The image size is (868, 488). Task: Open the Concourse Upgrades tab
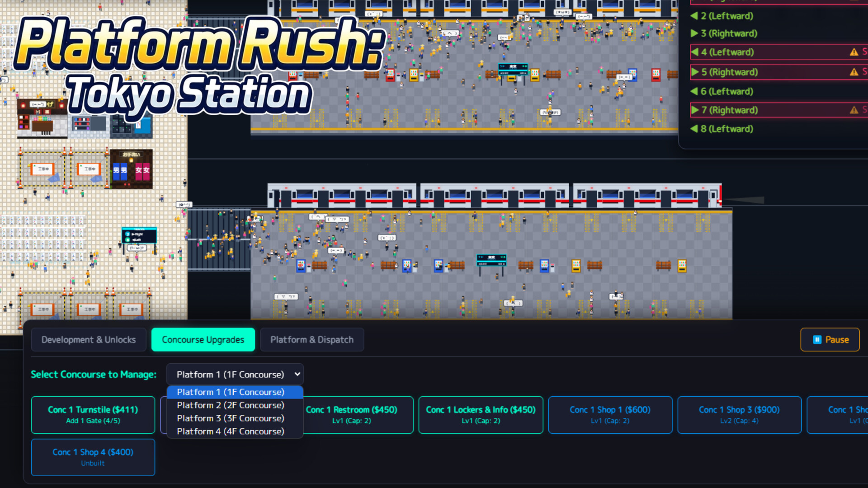[x=203, y=339]
